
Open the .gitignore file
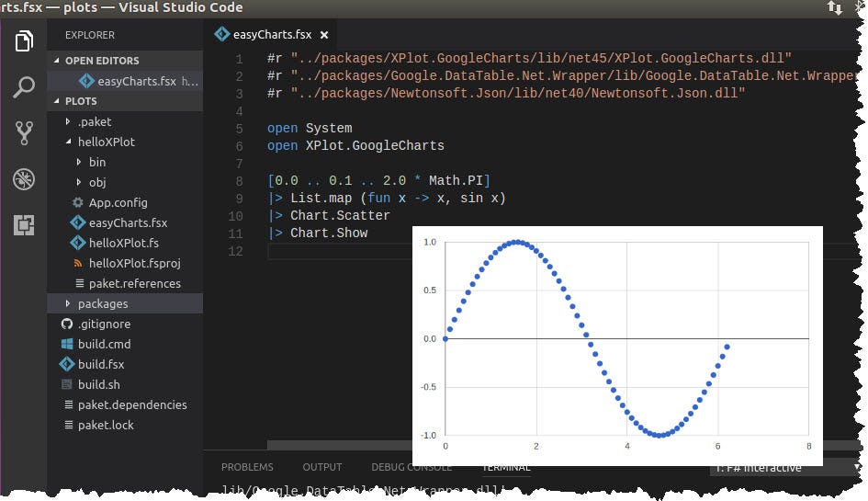coord(104,324)
